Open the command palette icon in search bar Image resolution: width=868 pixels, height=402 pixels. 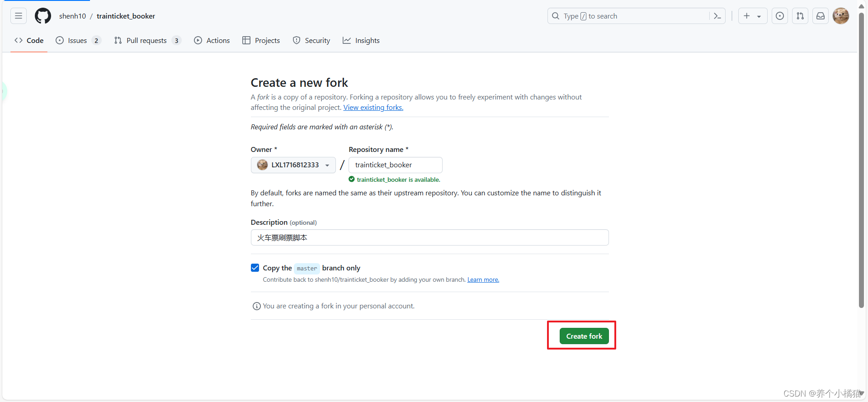[x=717, y=16]
